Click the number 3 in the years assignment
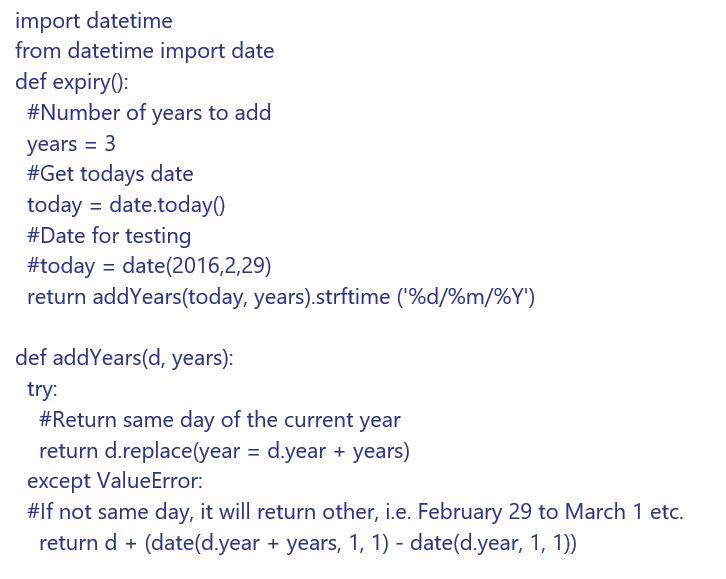The width and height of the screenshot is (726, 579). point(110,144)
